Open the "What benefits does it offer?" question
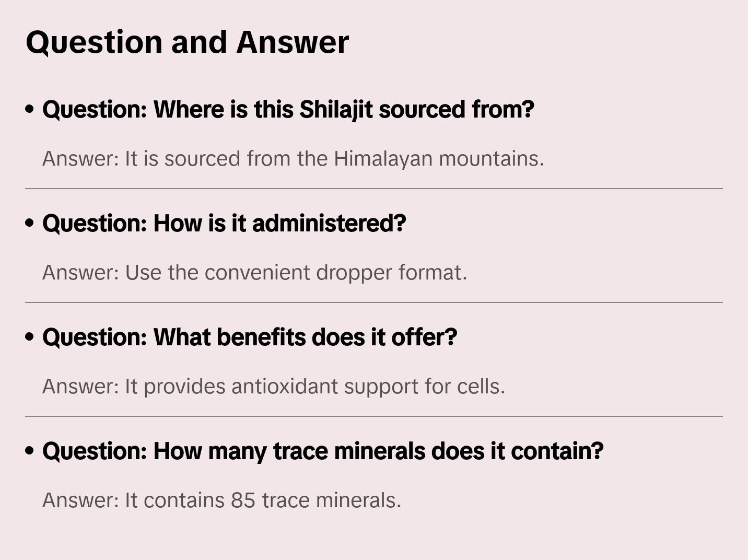Image resolution: width=748 pixels, height=560 pixels. click(x=250, y=337)
